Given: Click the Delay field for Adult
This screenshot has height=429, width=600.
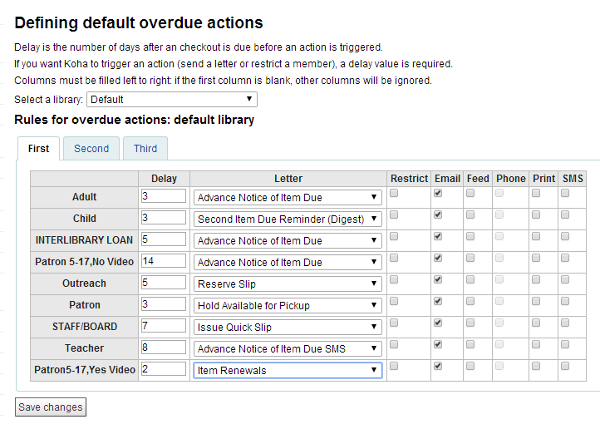Looking at the screenshot, I should point(163,197).
